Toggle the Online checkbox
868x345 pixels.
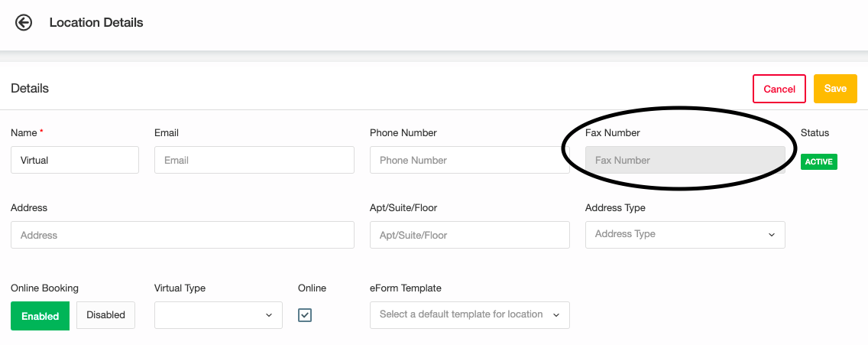point(304,315)
